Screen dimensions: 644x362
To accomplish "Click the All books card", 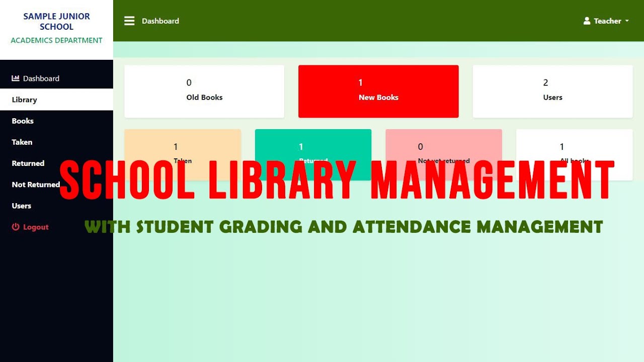I will click(575, 155).
